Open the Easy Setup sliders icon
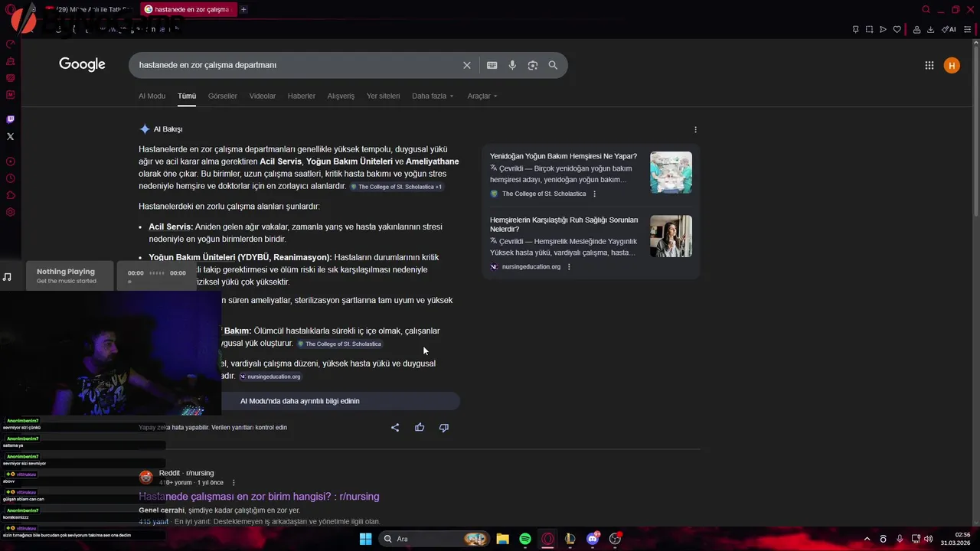The image size is (980, 551). [x=968, y=29]
